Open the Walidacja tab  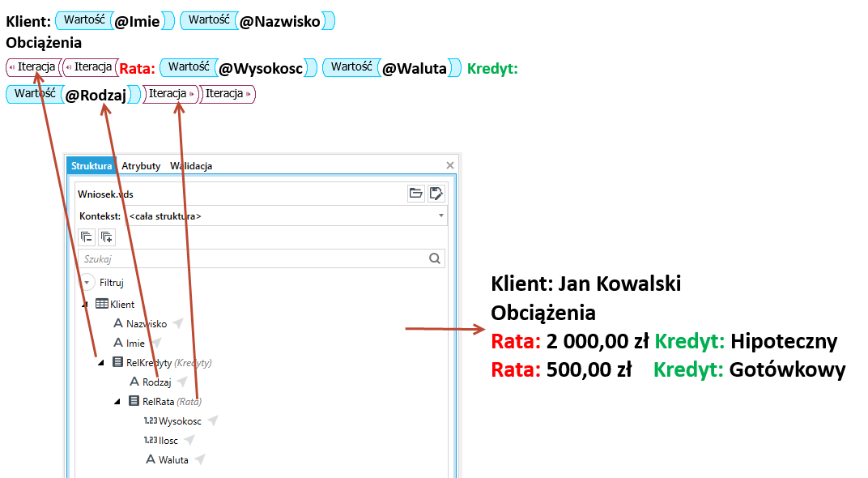(191, 165)
